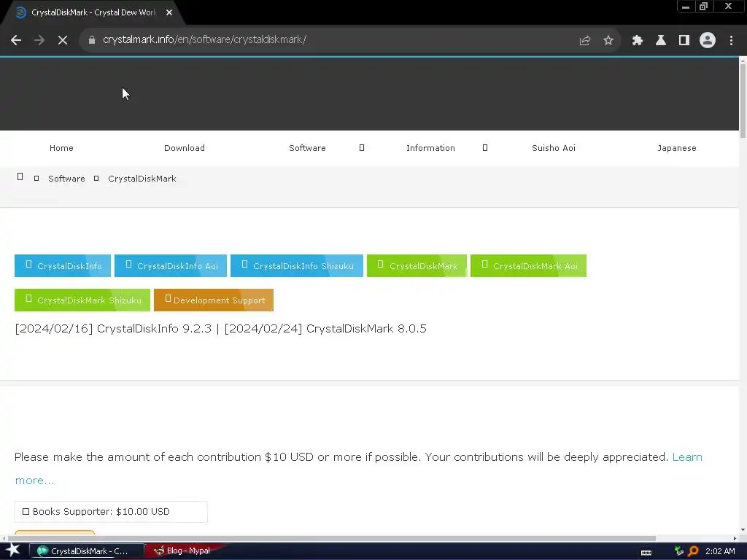
Task: Open the Home menu item
Action: (61, 148)
